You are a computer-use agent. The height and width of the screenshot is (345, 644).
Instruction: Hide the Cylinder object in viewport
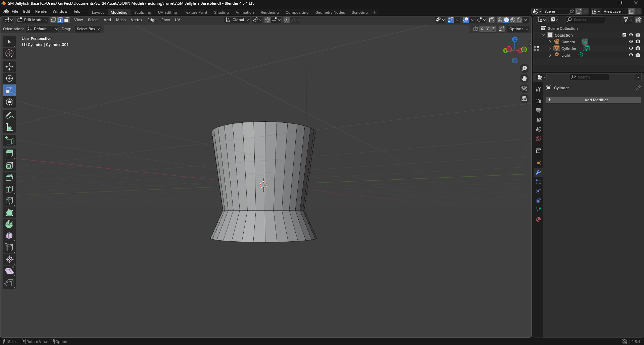[631, 48]
